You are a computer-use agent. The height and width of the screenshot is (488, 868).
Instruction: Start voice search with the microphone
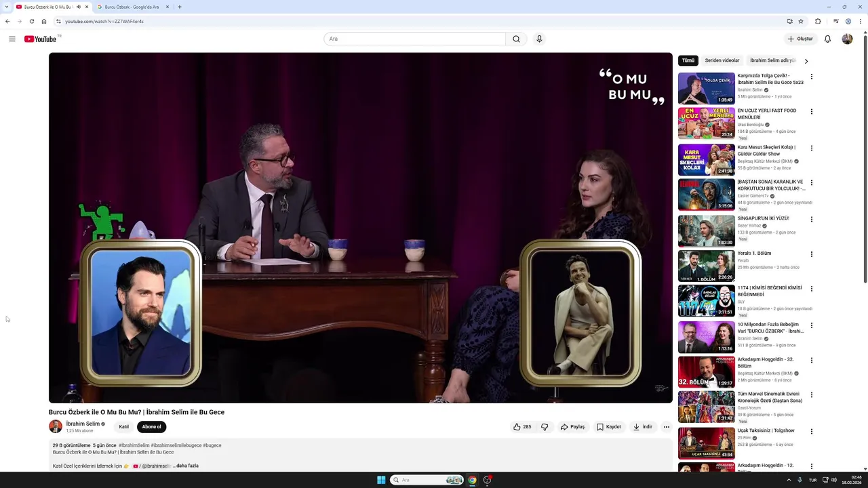[x=539, y=39]
